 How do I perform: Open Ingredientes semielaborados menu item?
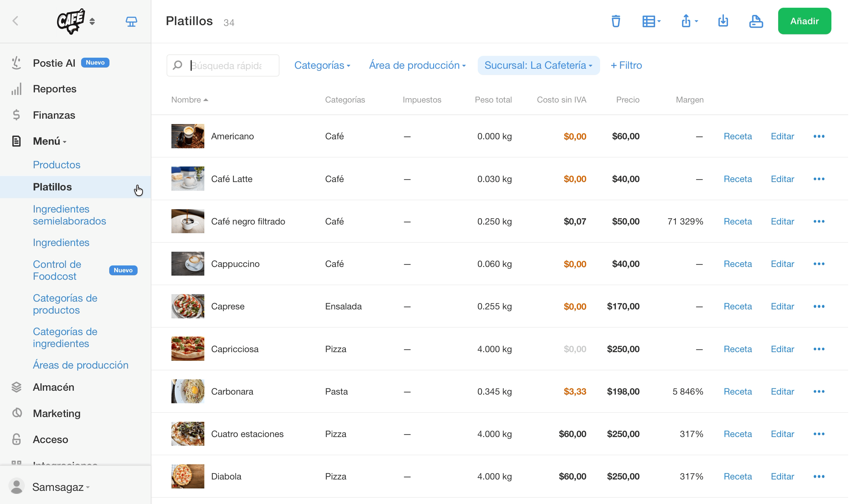click(x=69, y=215)
